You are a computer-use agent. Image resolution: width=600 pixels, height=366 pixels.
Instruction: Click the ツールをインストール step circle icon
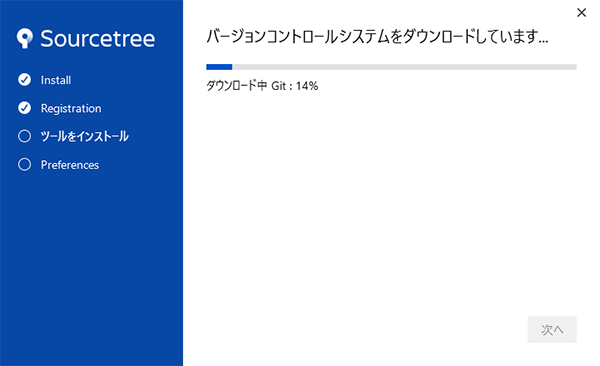(x=24, y=136)
